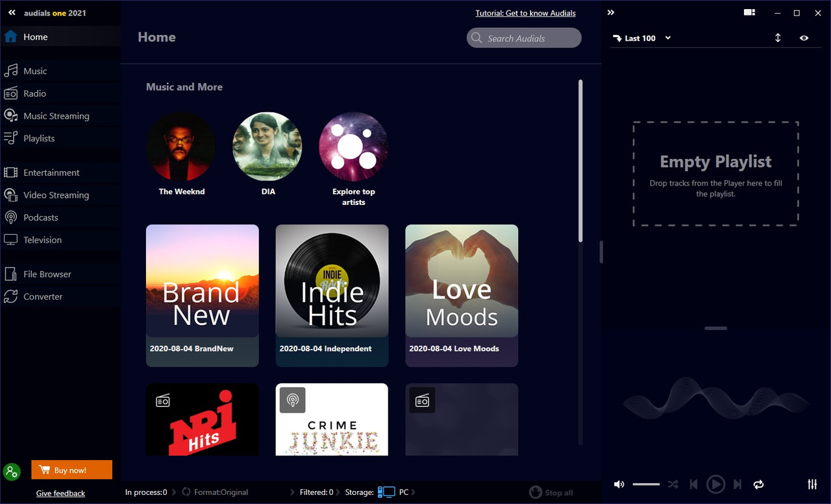Open Music Streaming in sidebar
The width and height of the screenshot is (831, 504).
pos(60,115)
